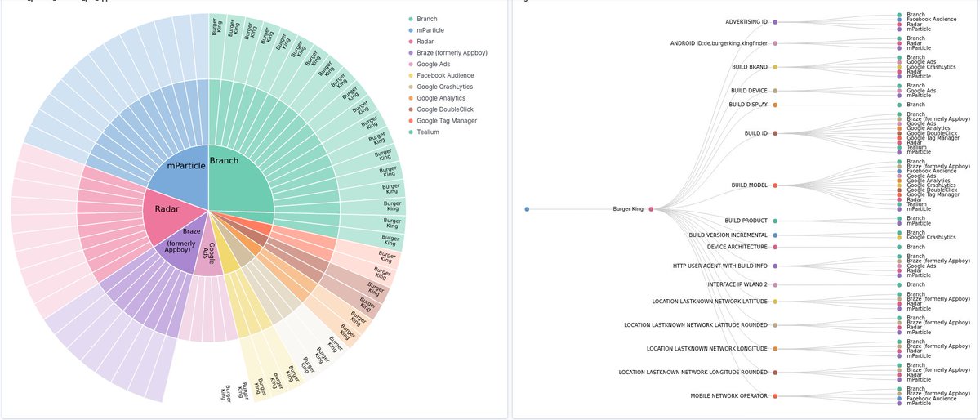Collapse the DEVICE ARCHITECTURE tree node
The width and height of the screenshot is (980, 420).
(x=775, y=247)
